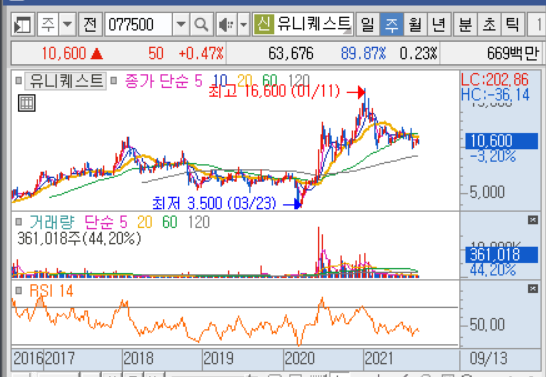546x377 pixels.
Task: Click the 89.87% value in quote bar
Action: [x=364, y=53]
